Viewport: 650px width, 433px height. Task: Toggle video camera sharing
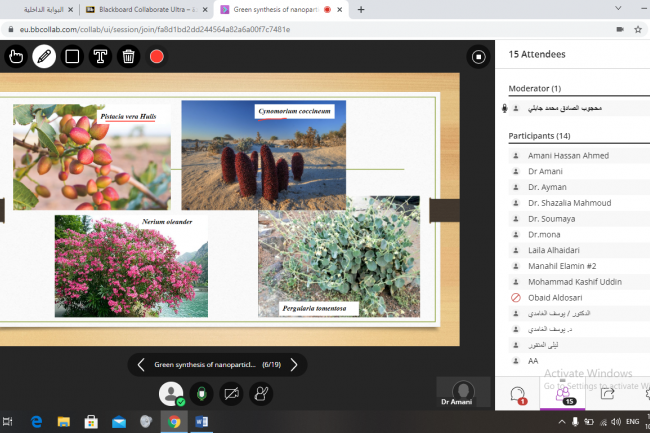pos(231,394)
